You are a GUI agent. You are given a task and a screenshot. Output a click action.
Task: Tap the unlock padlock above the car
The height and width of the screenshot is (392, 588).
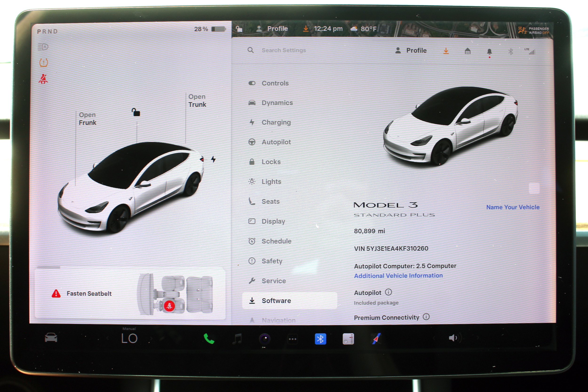[136, 112]
